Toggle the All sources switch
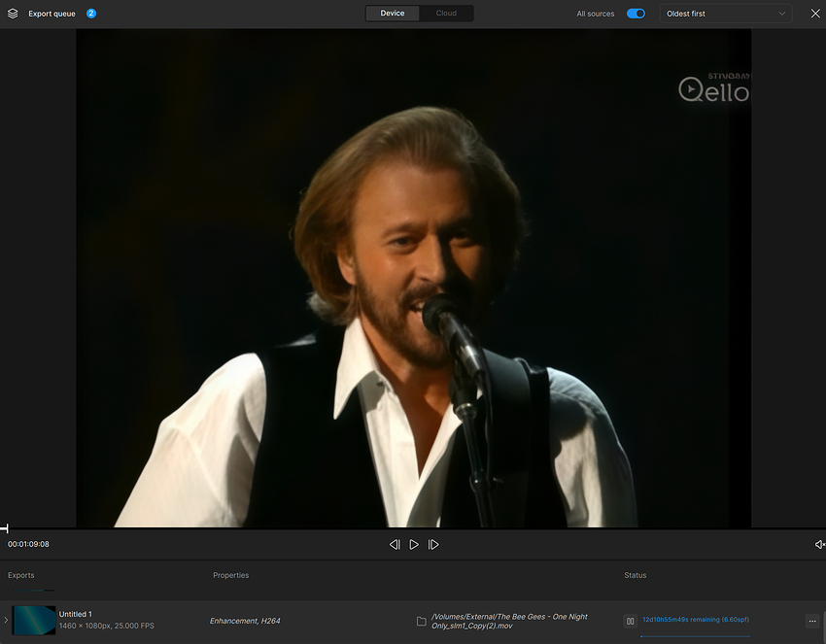Viewport: 826px width, 644px height. 636,14
